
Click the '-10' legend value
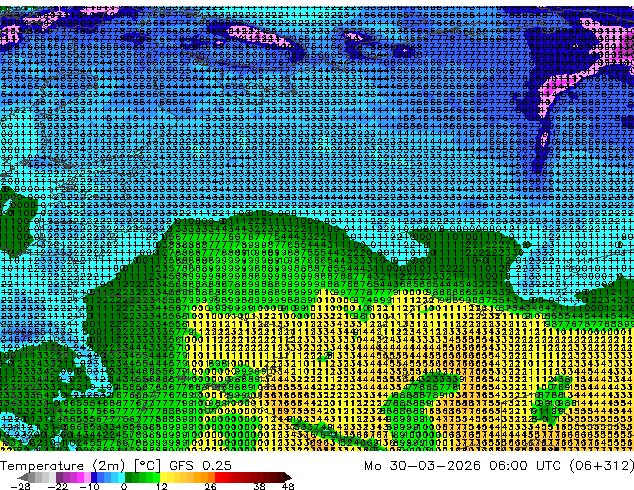(x=89, y=486)
